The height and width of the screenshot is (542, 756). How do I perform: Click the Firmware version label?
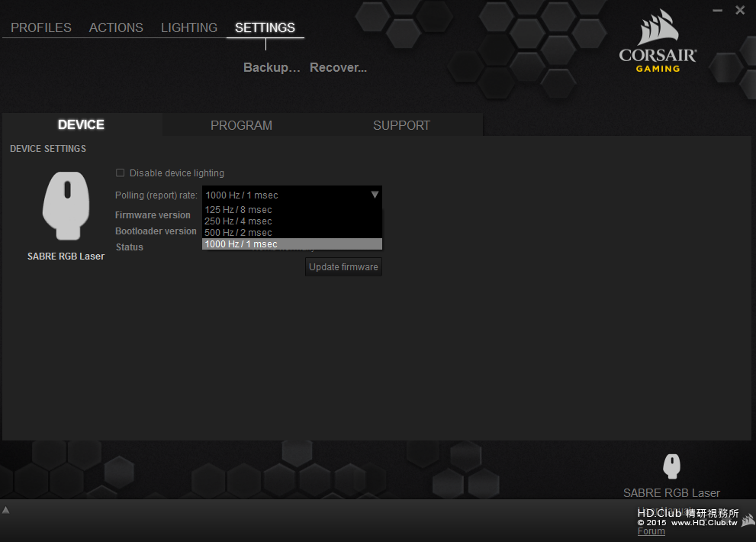tap(153, 215)
